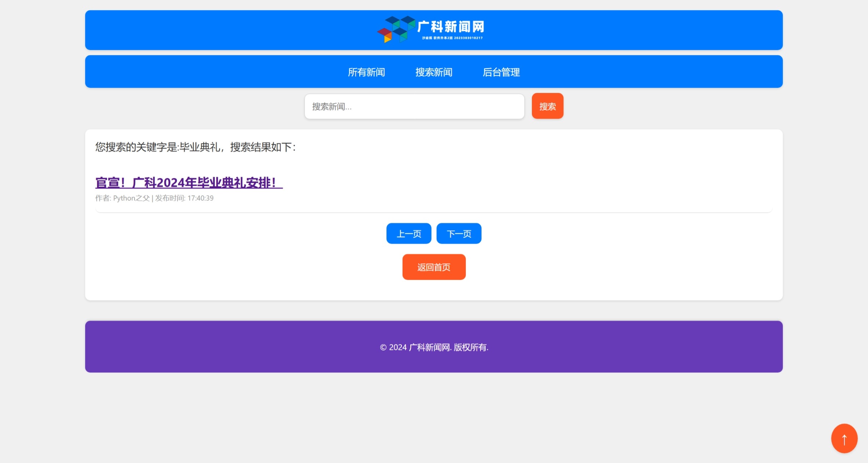The height and width of the screenshot is (463, 868).
Task: Click the scroll-to-top arrow button
Action: point(844,438)
